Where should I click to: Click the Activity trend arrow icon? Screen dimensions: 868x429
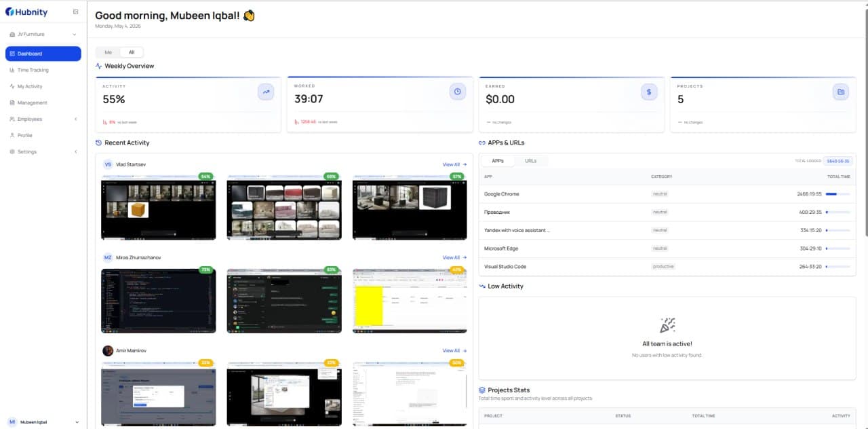(266, 92)
